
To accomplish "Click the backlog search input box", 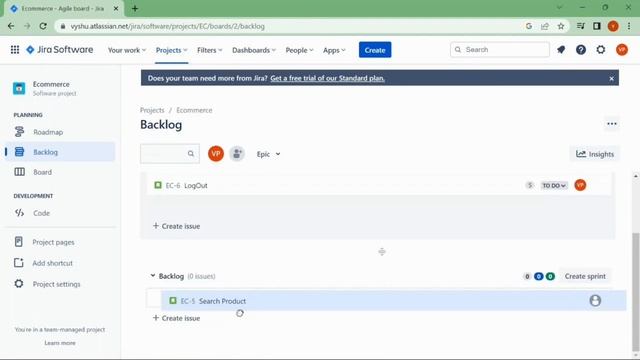I will tap(169, 154).
